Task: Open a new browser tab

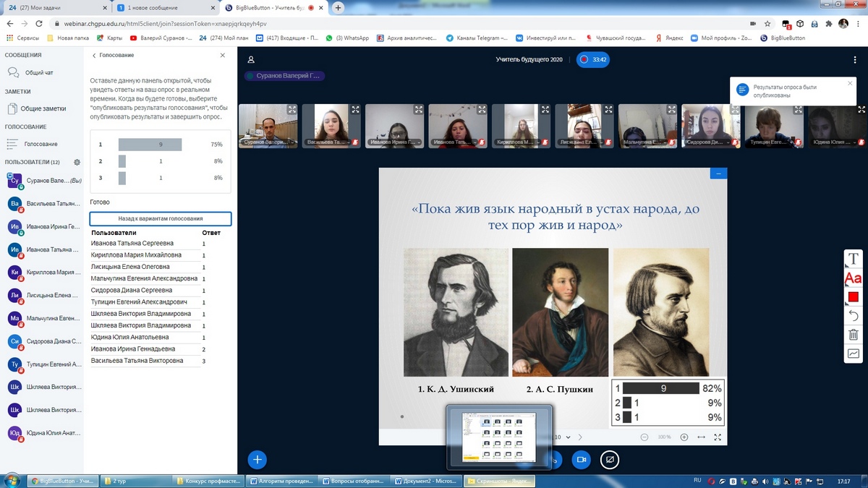Action: pos(338,8)
